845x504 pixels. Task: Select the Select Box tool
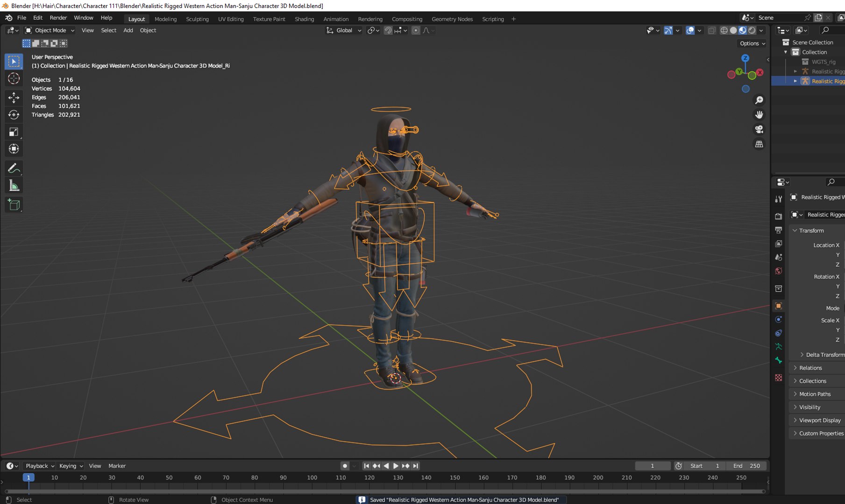pyautogui.click(x=14, y=61)
